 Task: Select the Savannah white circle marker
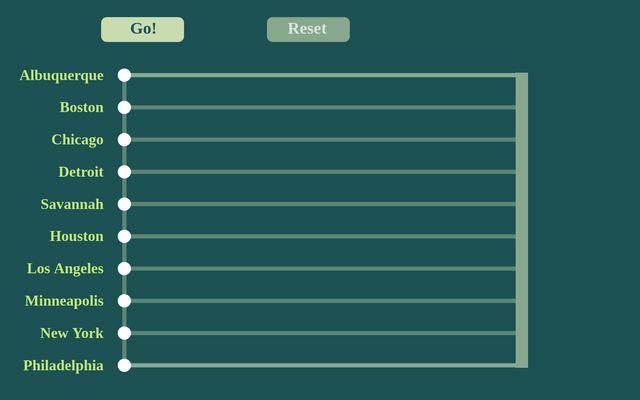click(x=124, y=204)
